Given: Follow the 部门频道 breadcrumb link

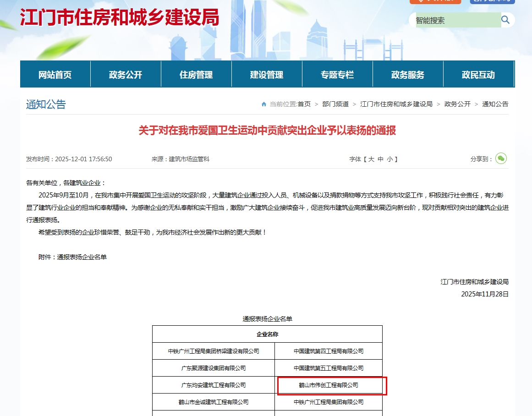Looking at the screenshot, I should pyautogui.click(x=335, y=104).
